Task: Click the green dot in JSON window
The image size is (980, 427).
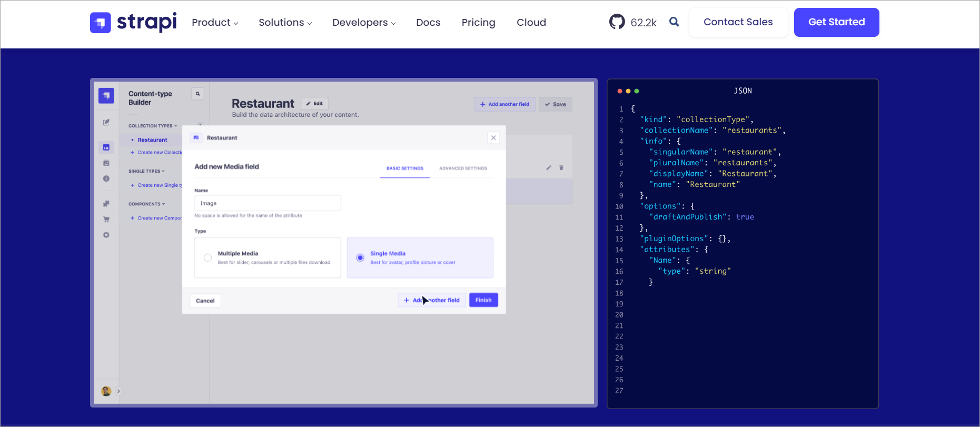Action: pyautogui.click(x=637, y=91)
